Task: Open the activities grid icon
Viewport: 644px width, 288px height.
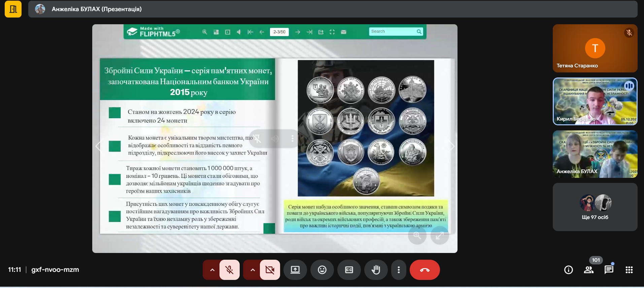Action: 629,270
